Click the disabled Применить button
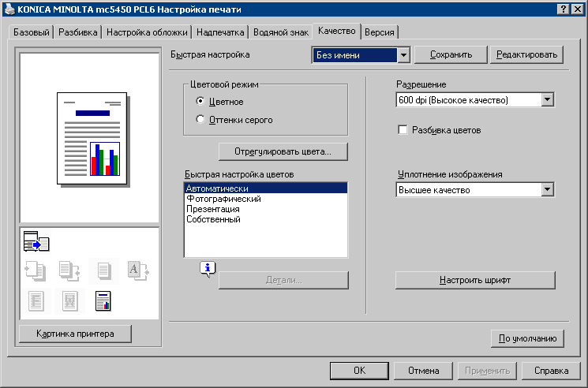The height and width of the screenshot is (388, 588). coord(487,371)
